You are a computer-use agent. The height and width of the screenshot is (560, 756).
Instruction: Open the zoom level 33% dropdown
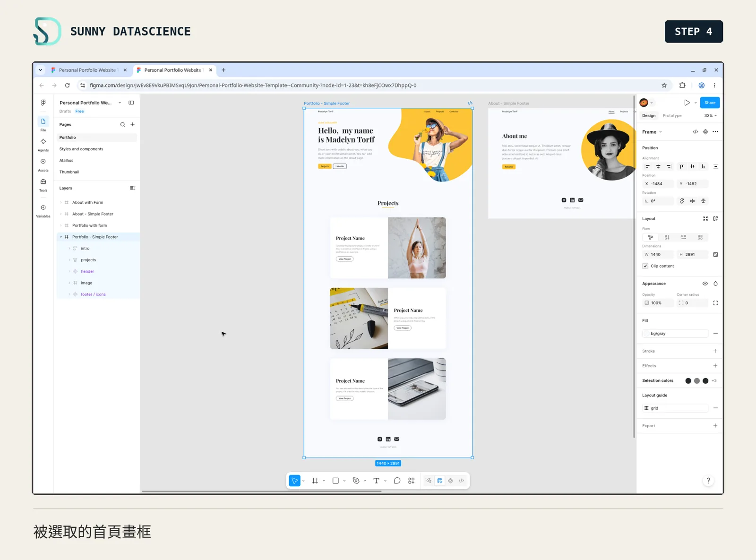[711, 116]
